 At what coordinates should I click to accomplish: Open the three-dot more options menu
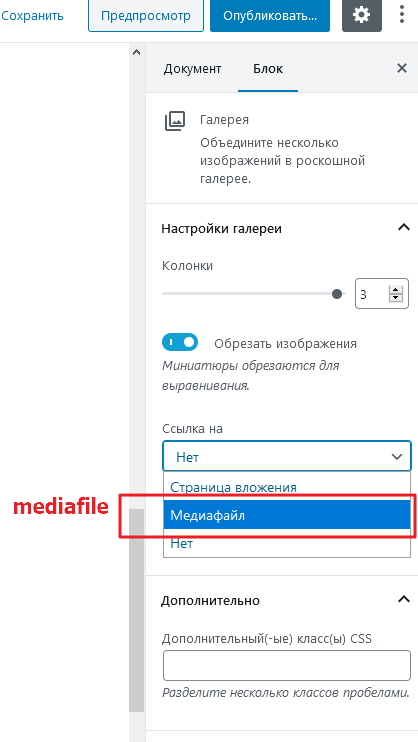(x=401, y=15)
